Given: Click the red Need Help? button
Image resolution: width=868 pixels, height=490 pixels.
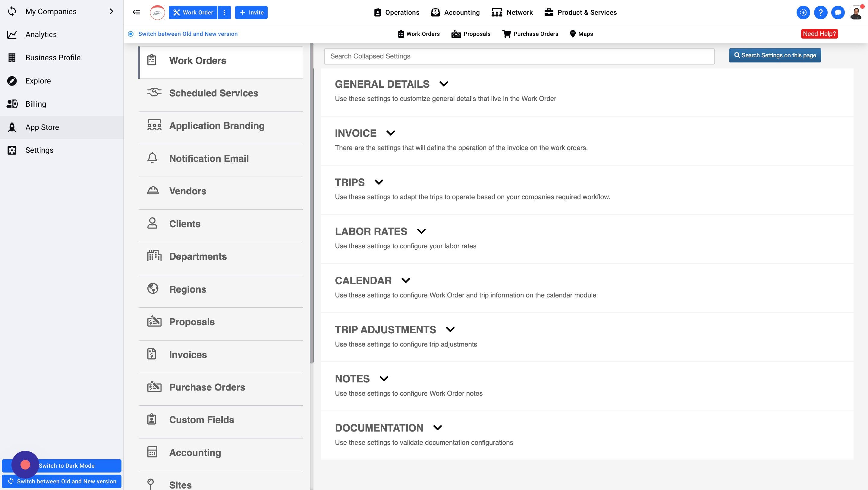Looking at the screenshot, I should (x=819, y=34).
